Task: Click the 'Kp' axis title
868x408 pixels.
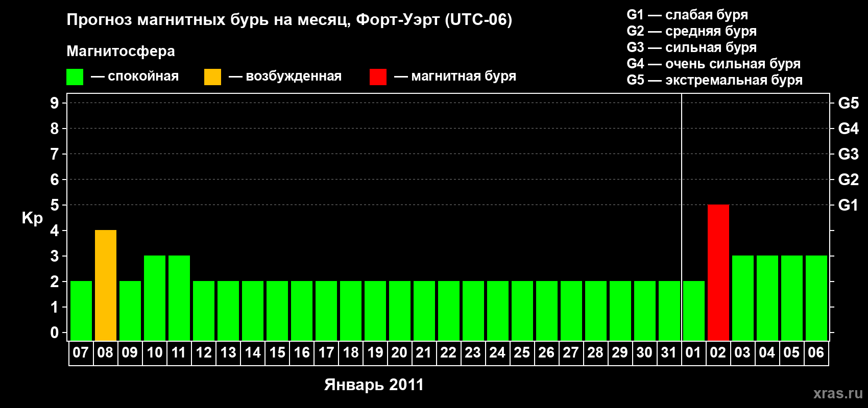Action: coord(32,218)
